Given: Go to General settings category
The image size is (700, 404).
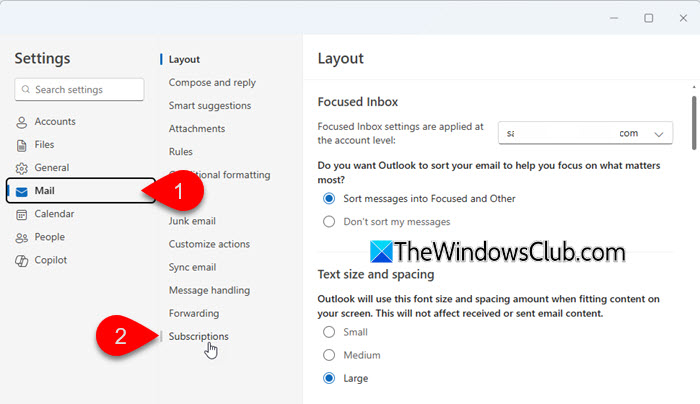Looking at the screenshot, I should (x=52, y=168).
